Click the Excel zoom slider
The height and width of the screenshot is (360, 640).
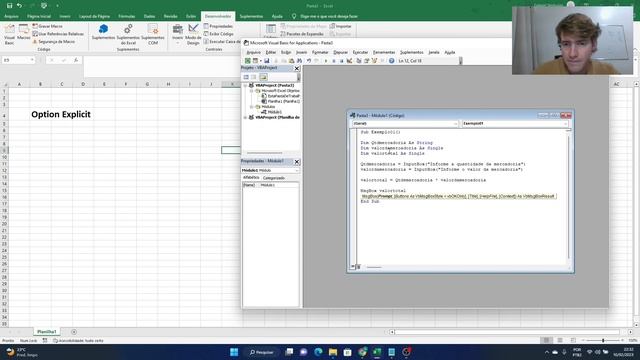603,340
